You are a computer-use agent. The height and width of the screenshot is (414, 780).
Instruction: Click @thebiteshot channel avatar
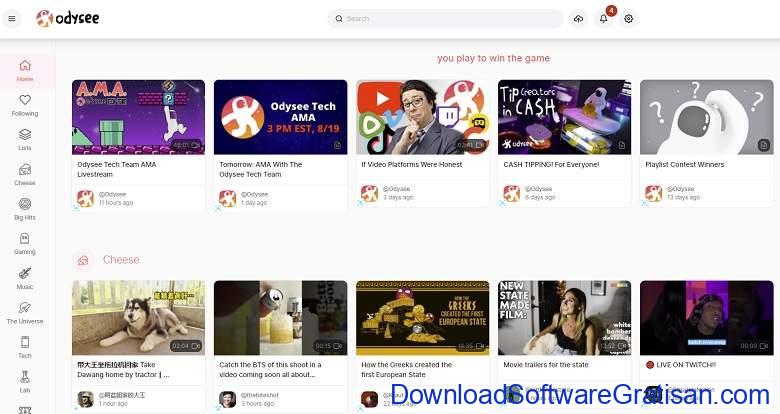(227, 399)
